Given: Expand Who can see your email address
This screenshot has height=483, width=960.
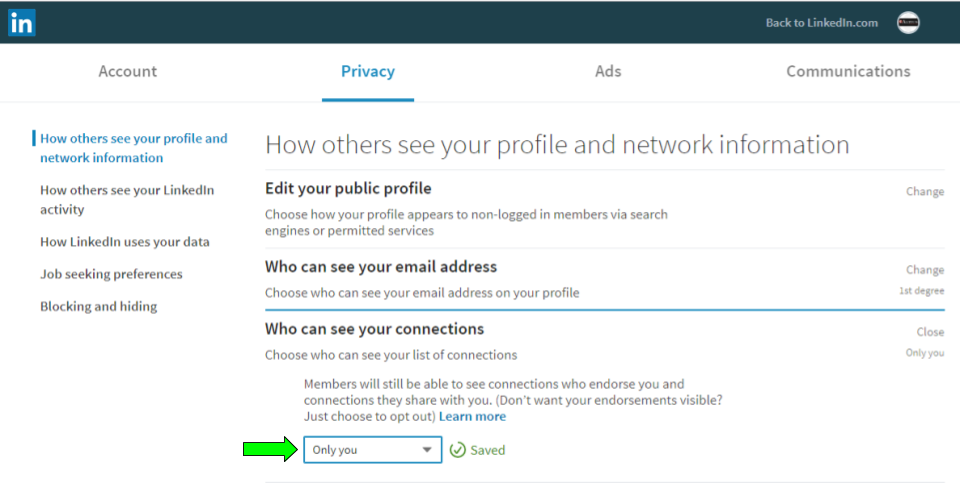Looking at the screenshot, I should point(381,267).
